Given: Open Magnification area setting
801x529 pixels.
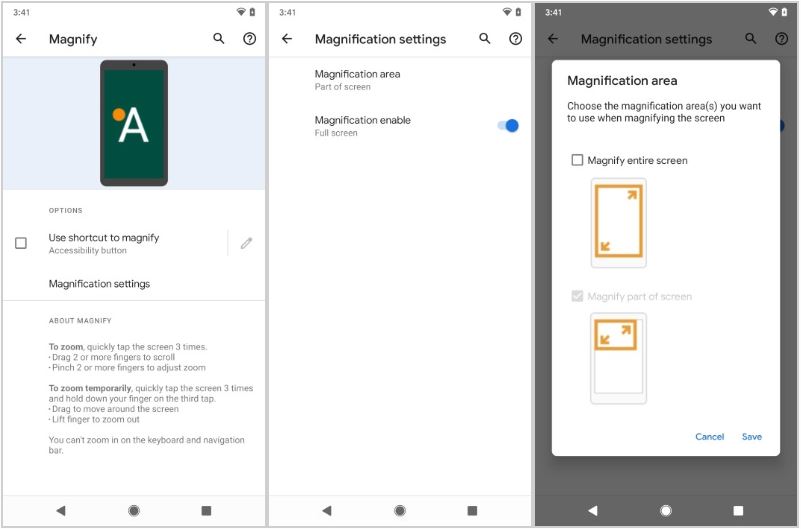Looking at the screenshot, I should pos(357,80).
